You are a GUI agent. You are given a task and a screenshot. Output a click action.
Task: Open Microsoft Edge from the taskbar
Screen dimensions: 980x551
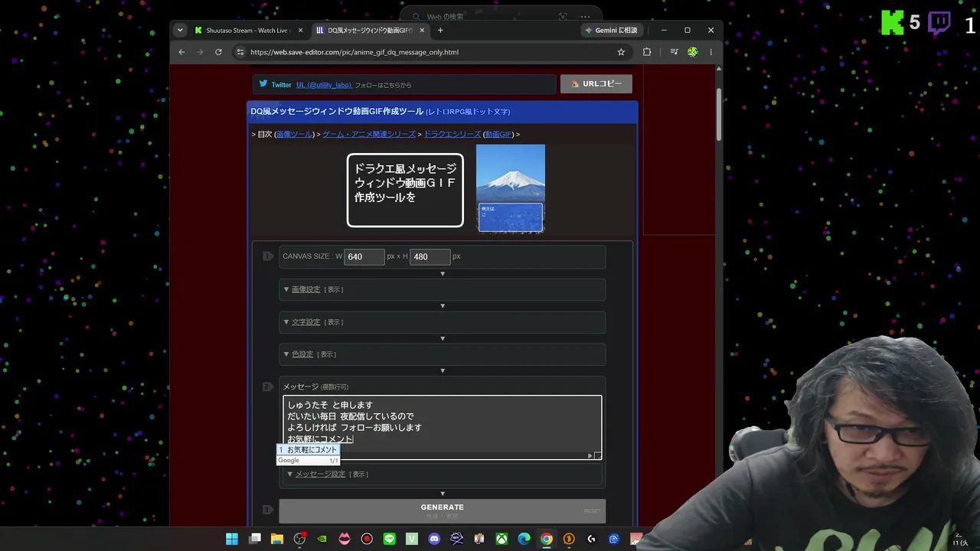pos(524,539)
